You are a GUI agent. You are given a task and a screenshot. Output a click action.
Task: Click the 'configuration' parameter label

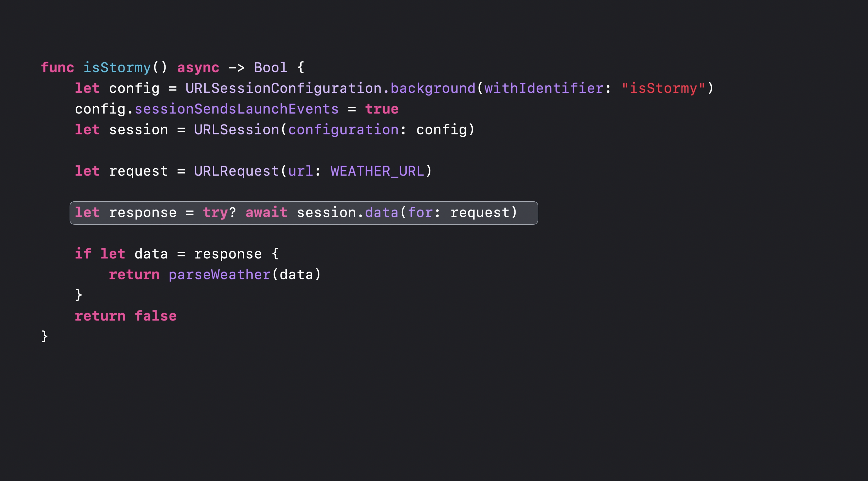click(x=343, y=130)
